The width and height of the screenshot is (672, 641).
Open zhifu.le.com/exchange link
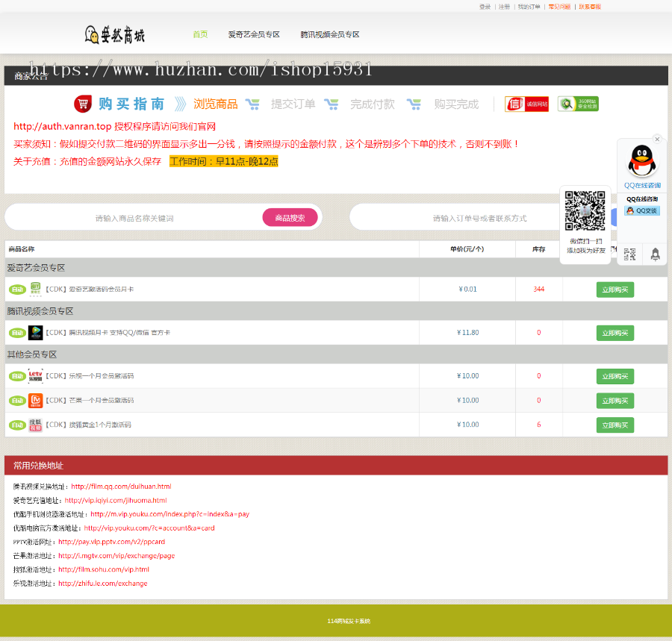click(x=103, y=584)
